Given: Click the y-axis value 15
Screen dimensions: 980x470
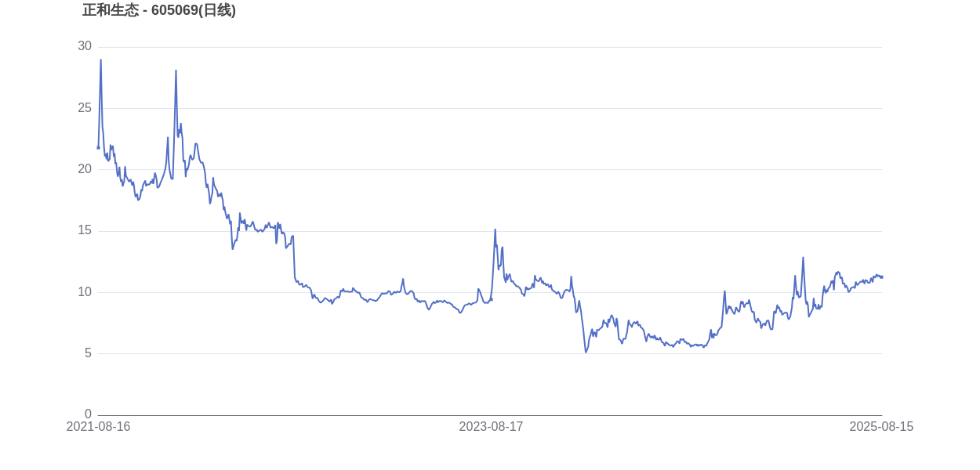Looking at the screenshot, I should click(85, 230).
